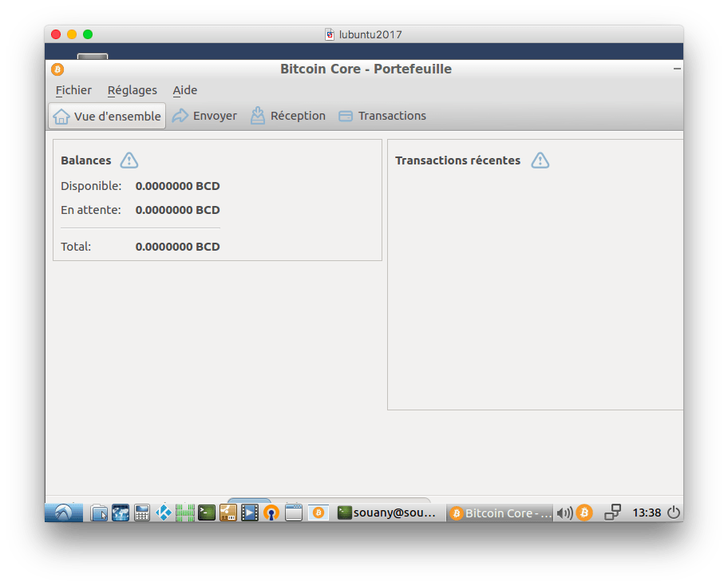Launch the media player film icon
728x586 pixels.
[249, 513]
